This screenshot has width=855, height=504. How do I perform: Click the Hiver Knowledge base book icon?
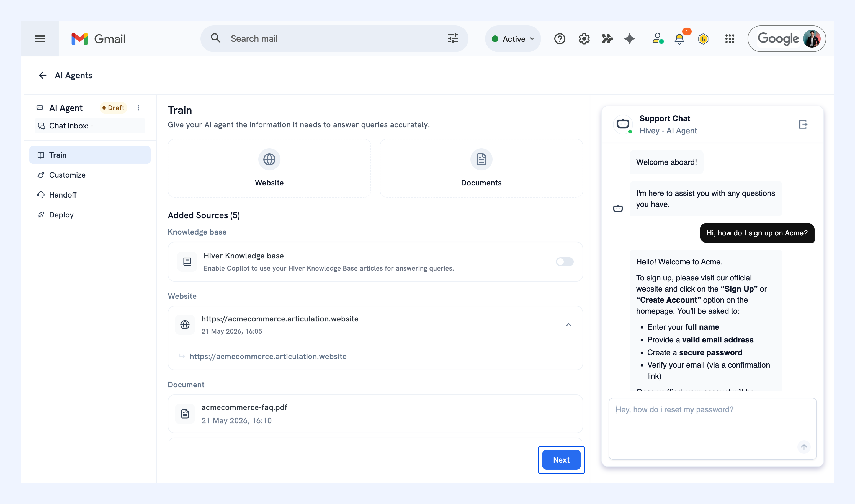pos(187,261)
